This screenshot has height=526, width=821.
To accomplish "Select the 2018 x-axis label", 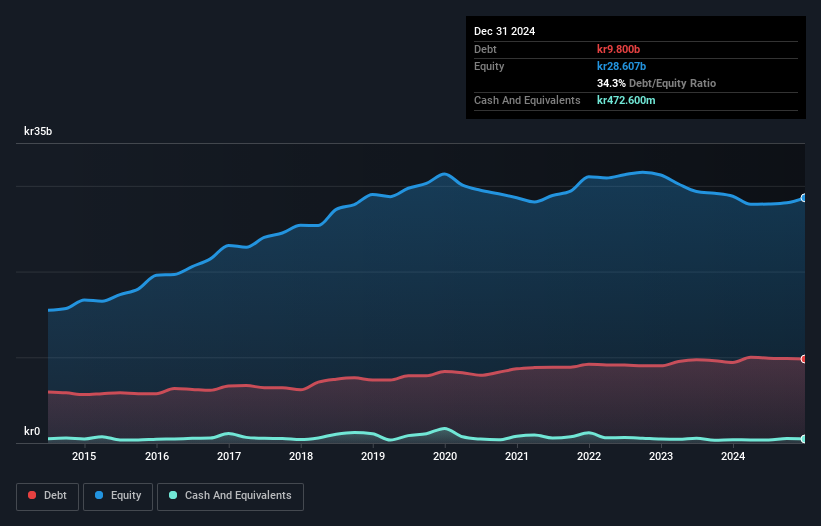I will 301,456.
